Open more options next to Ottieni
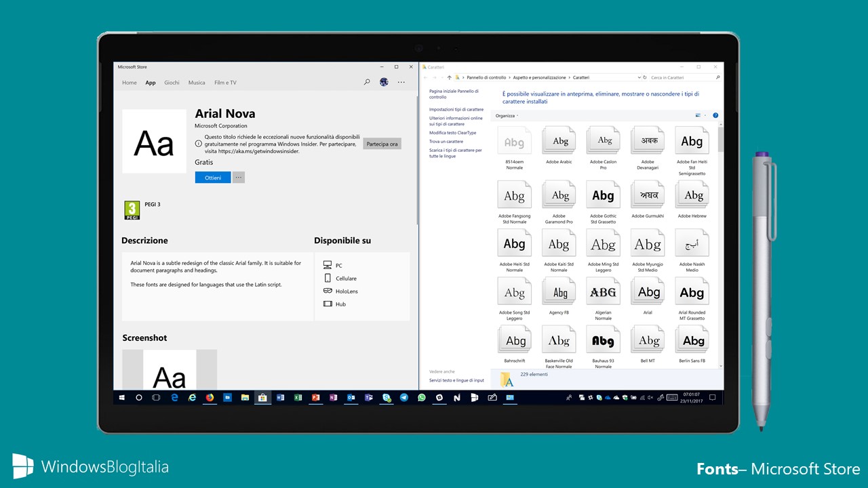The width and height of the screenshot is (868, 488). (239, 178)
